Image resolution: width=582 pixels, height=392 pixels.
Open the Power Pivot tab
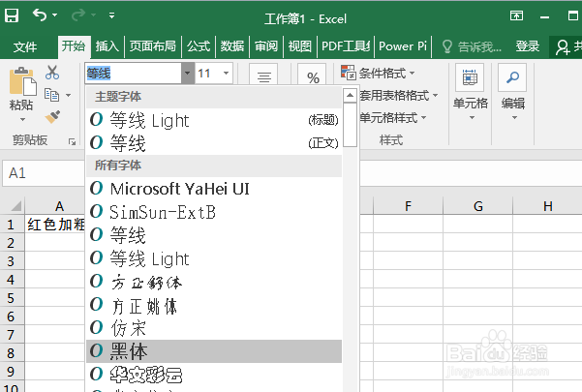[403, 46]
